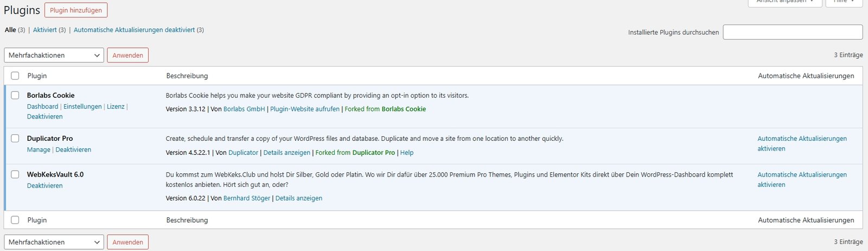The height and width of the screenshot is (251, 868).
Task: Open Borlabs Cookie Einstellungen link
Action: 82,106
